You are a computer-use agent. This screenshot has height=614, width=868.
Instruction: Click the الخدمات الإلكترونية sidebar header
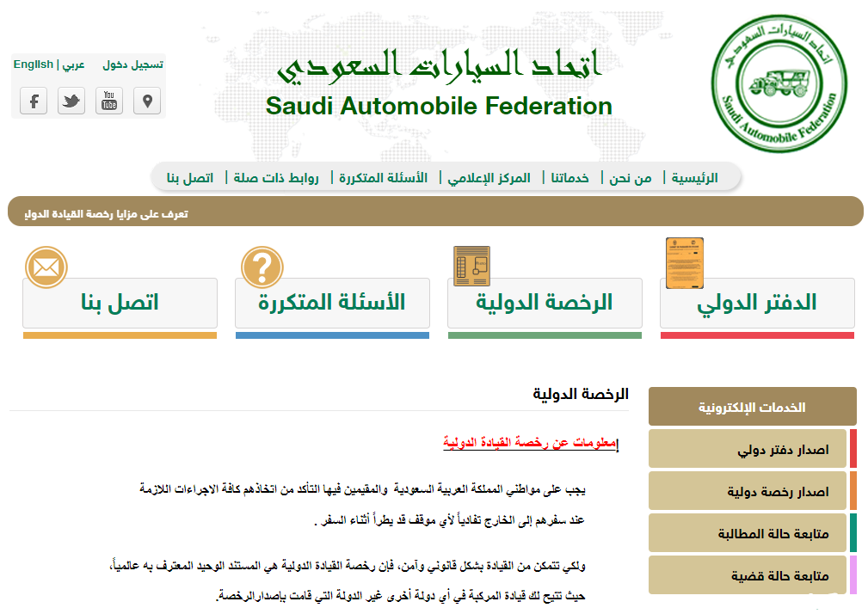[753, 407]
